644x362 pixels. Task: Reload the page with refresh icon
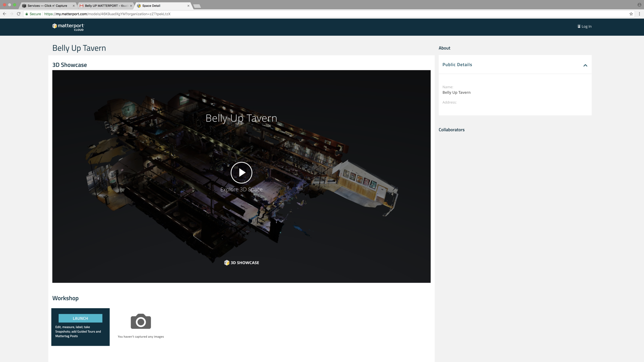[x=19, y=14]
